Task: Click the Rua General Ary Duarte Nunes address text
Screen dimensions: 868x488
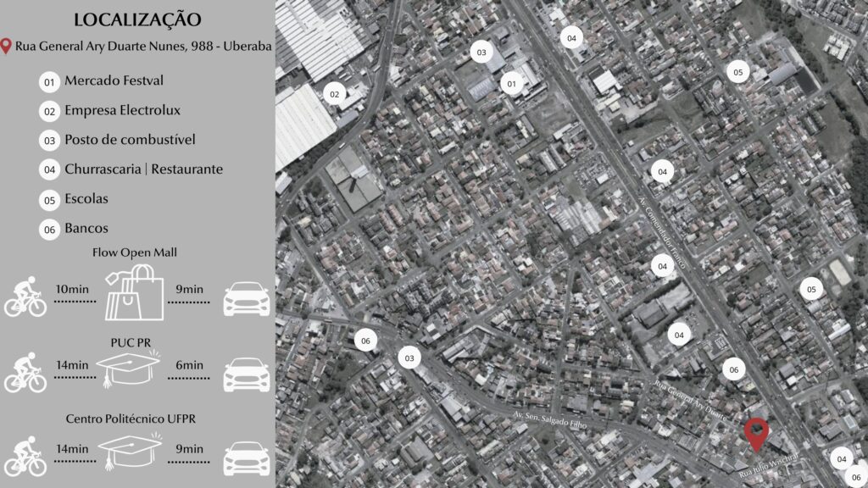Action: click(143, 47)
